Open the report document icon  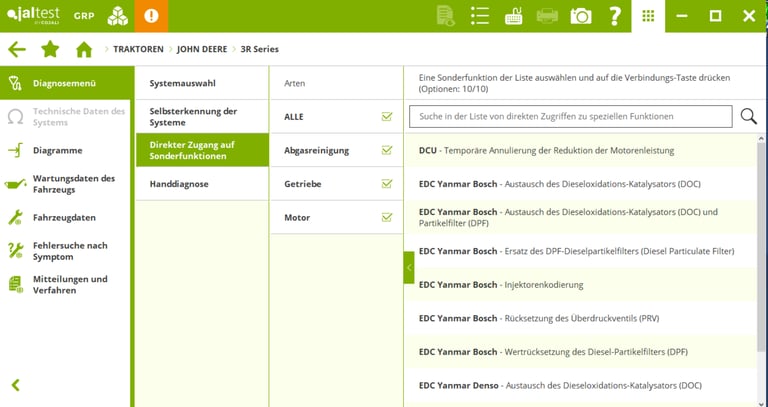[x=446, y=16]
